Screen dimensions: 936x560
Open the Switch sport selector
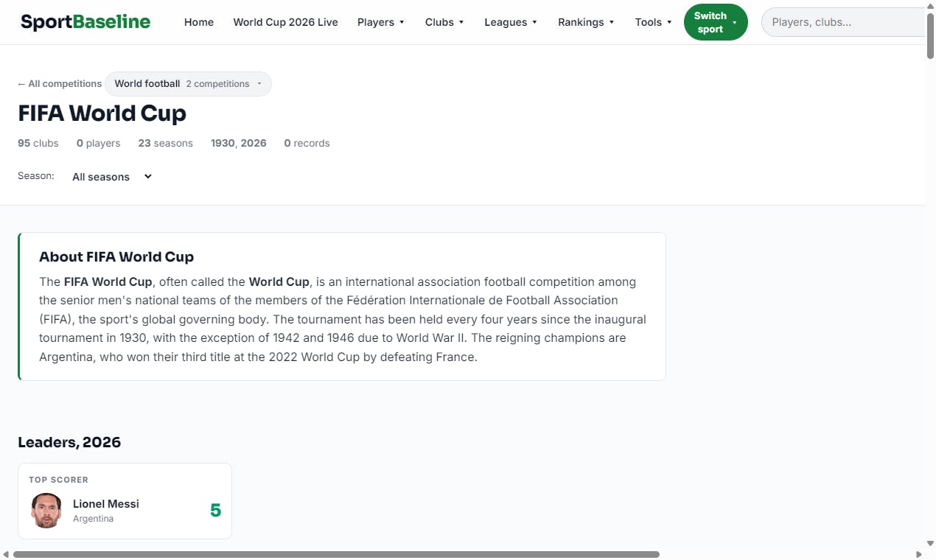pyautogui.click(x=716, y=22)
